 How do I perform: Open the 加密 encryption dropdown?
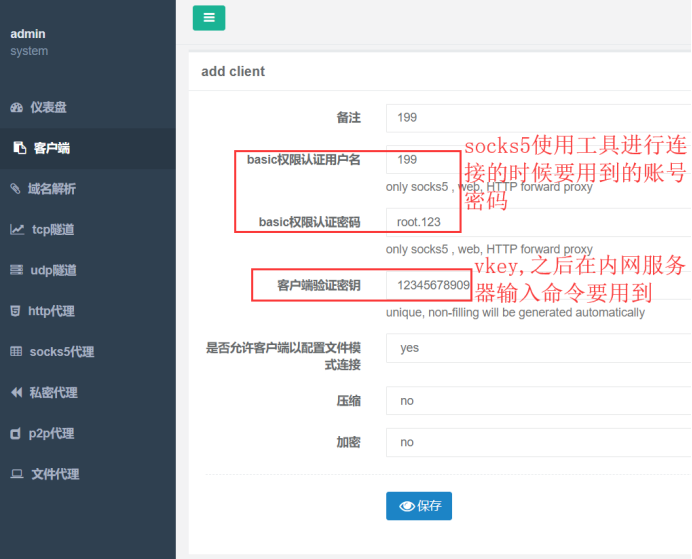539,442
